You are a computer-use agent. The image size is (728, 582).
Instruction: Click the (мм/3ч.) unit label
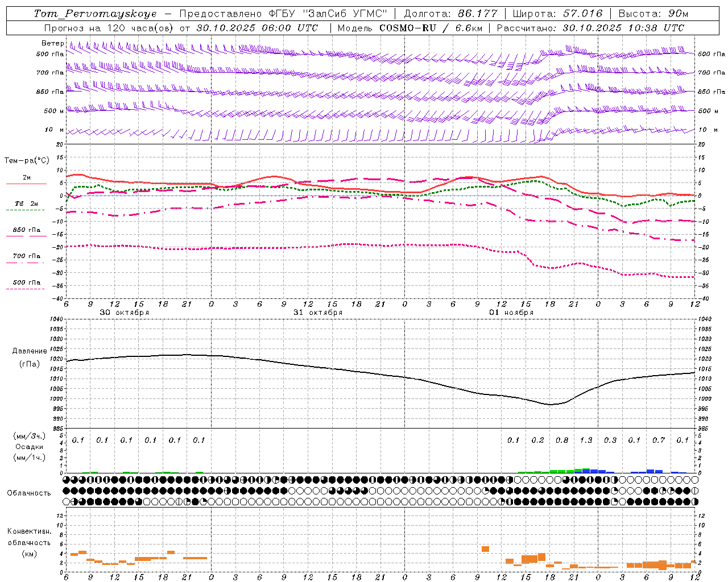[x=29, y=436]
